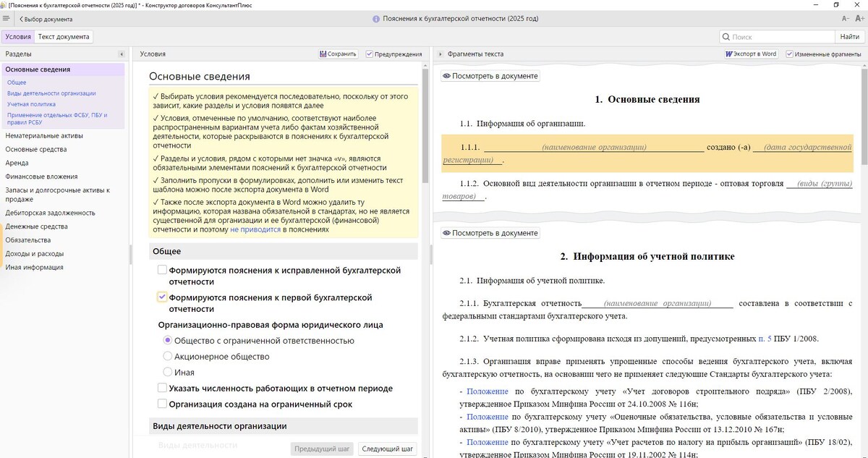The height and width of the screenshot is (458, 868).
Task: Select Иная legal form radio
Action: click(168, 372)
